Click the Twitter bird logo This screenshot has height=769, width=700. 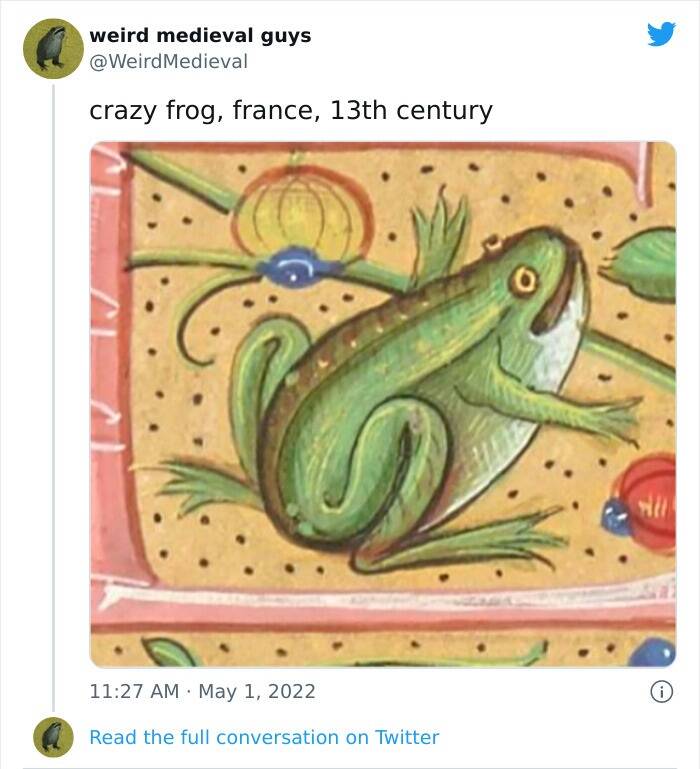coord(661,34)
